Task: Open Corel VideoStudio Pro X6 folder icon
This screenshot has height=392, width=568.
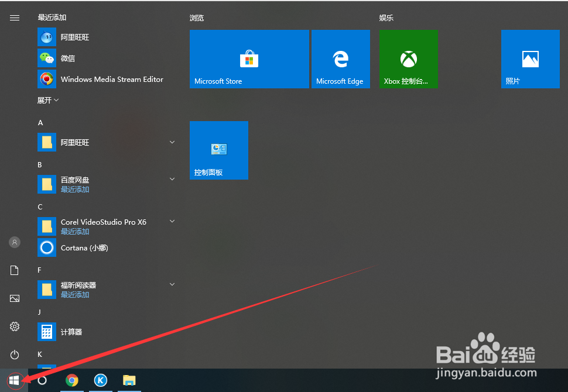Action: coord(47,226)
